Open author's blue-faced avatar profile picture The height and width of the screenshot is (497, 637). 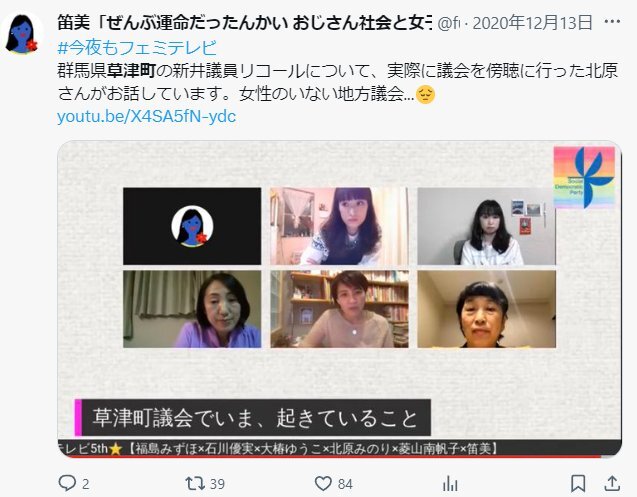coord(22,34)
